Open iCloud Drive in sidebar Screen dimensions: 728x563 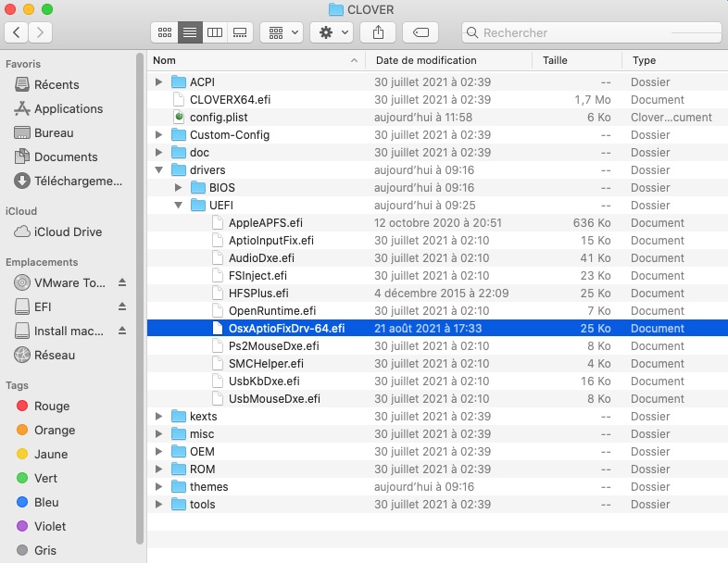coord(58,231)
